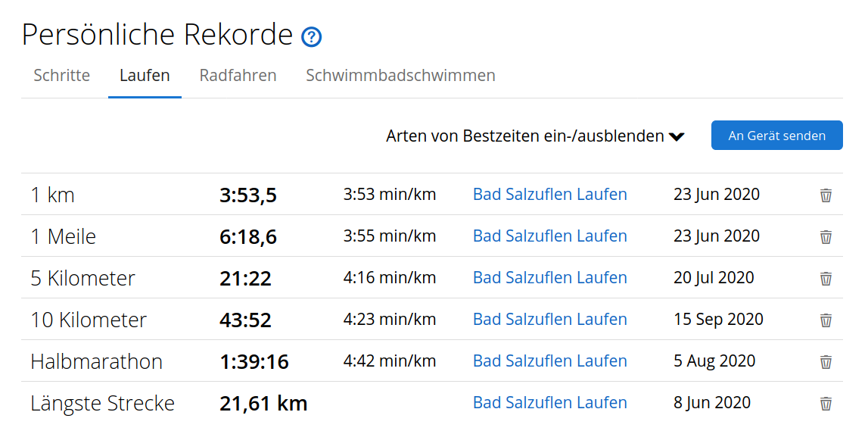Delete the 1 km record
Image resolution: width=868 pixels, height=434 pixels.
click(x=826, y=195)
